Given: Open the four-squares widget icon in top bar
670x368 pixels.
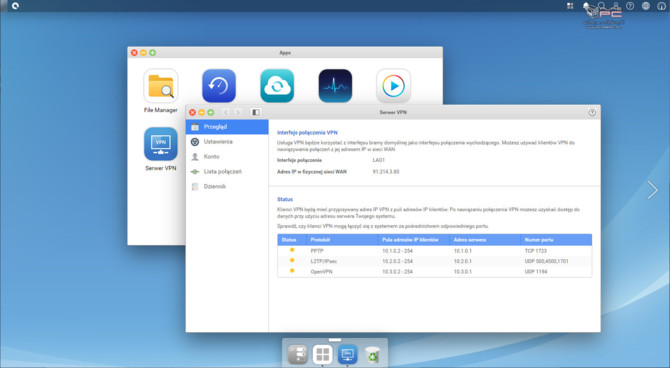Looking at the screenshot, I should (x=570, y=6).
